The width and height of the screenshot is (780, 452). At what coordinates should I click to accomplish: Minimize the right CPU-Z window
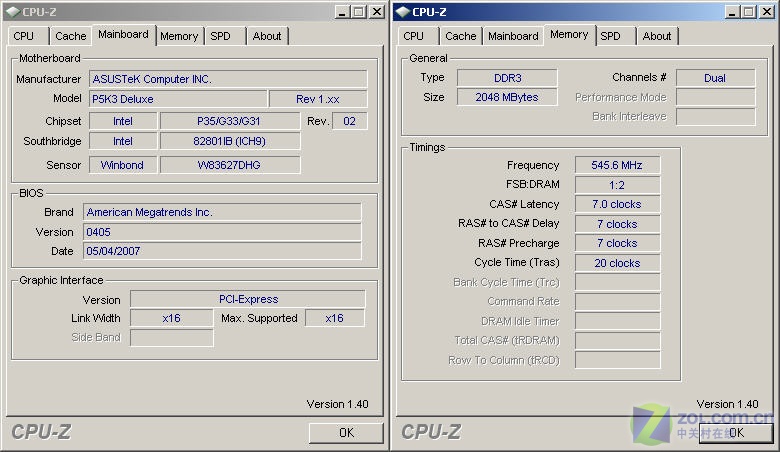pos(732,12)
